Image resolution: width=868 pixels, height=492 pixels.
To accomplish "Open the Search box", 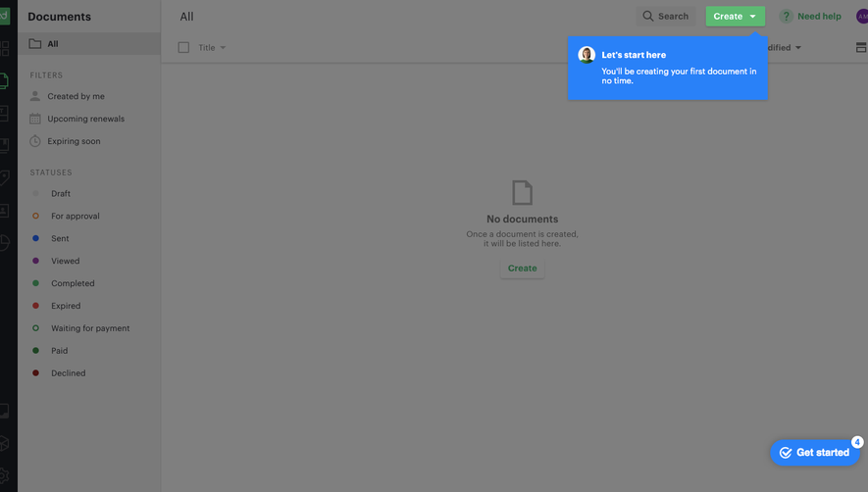I will (x=665, y=16).
